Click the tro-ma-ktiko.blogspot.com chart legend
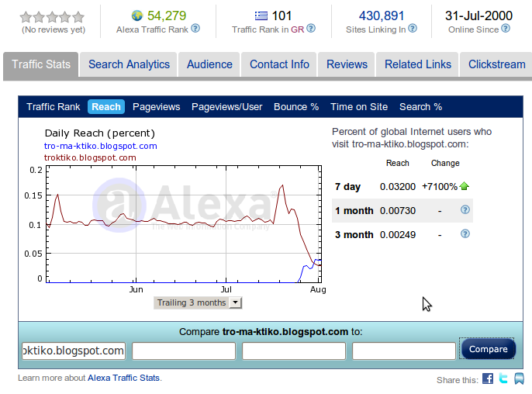 101,146
